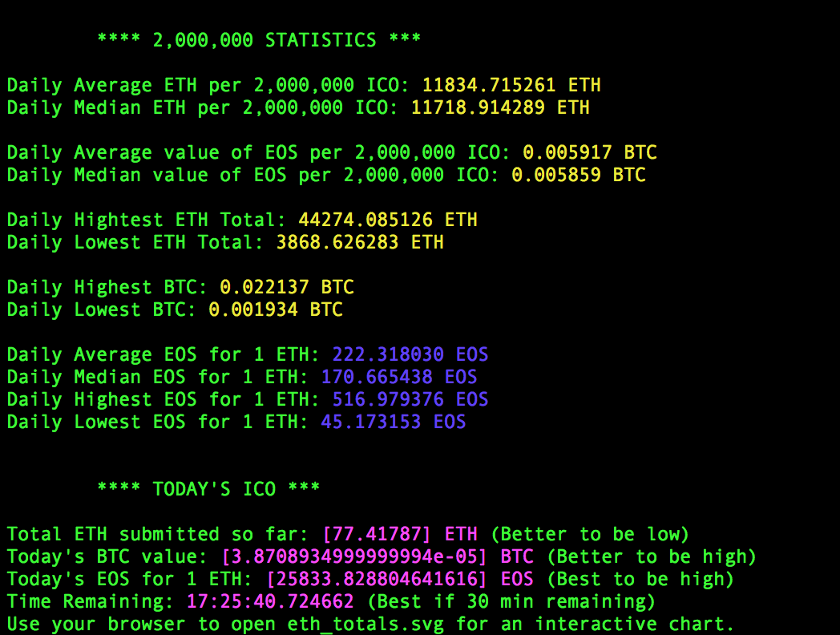
Task: Select the value '11834.715261 ETH'
Action: tap(511, 85)
